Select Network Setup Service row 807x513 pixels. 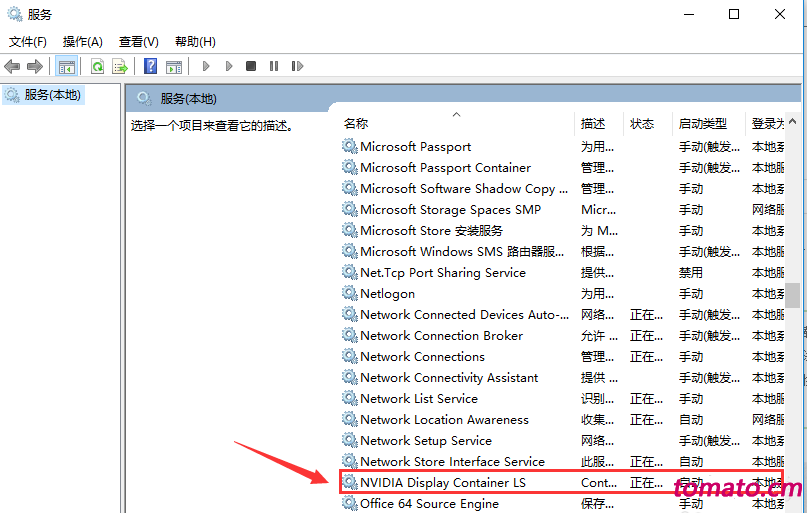tap(562, 440)
